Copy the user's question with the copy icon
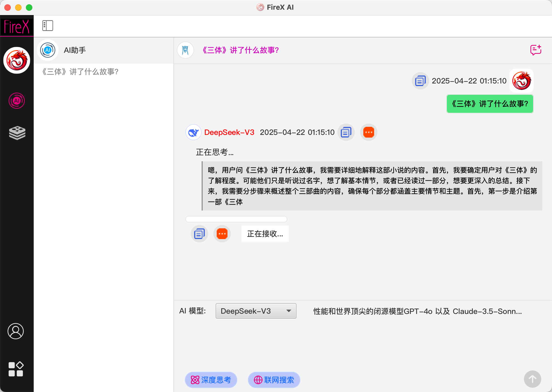 (x=420, y=80)
